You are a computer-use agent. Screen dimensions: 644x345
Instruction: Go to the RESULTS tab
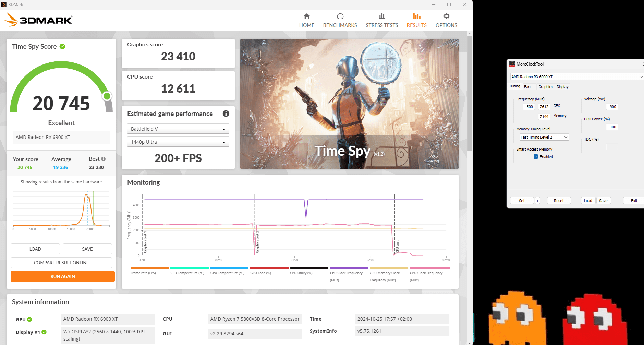(417, 21)
